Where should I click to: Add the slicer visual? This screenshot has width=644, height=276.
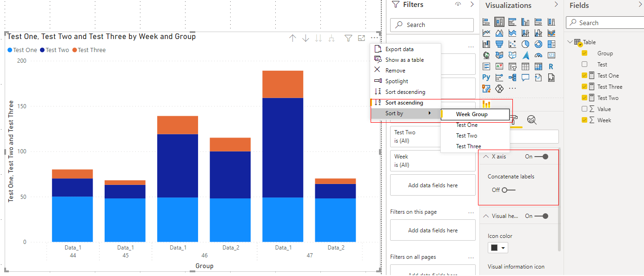click(512, 66)
